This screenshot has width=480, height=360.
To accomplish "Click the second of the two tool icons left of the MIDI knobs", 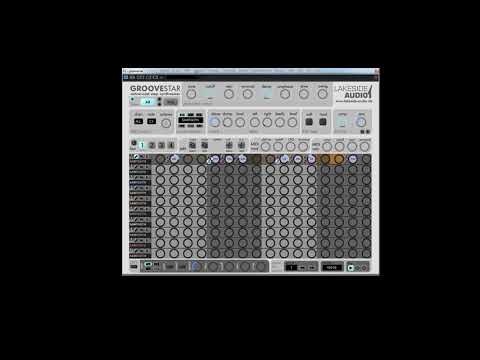I will pos(241,145).
